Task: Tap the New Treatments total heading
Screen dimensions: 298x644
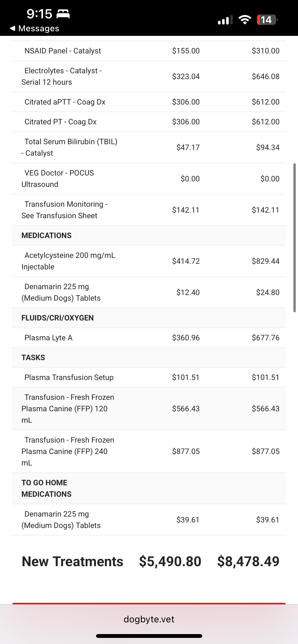Action: tap(73, 561)
